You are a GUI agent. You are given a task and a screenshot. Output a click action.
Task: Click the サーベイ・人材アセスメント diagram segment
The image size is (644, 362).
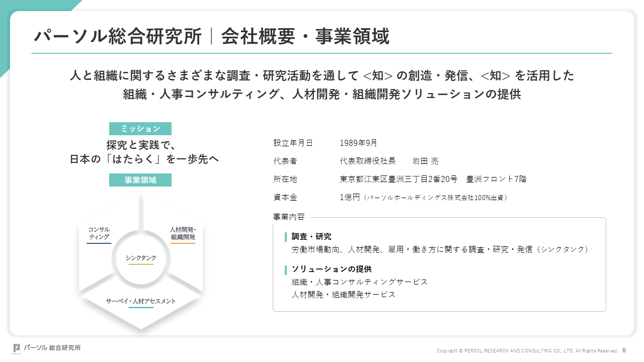141,302
